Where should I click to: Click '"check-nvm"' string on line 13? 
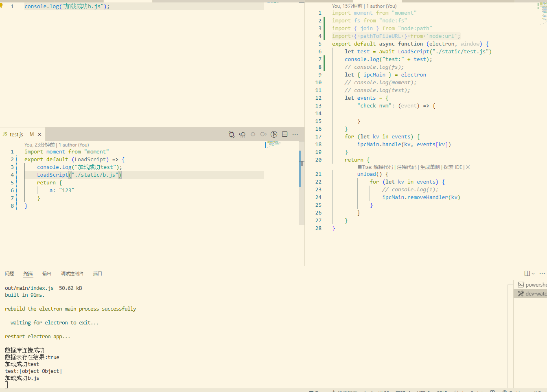point(374,106)
